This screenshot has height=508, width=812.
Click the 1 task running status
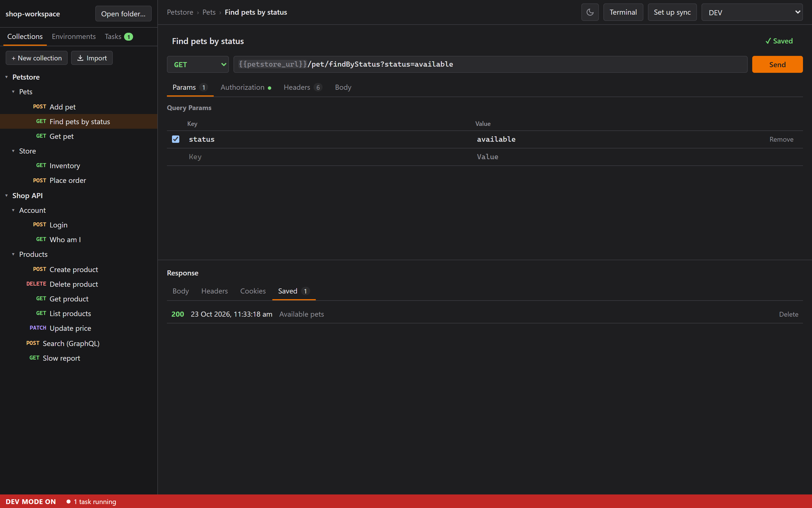(x=91, y=502)
